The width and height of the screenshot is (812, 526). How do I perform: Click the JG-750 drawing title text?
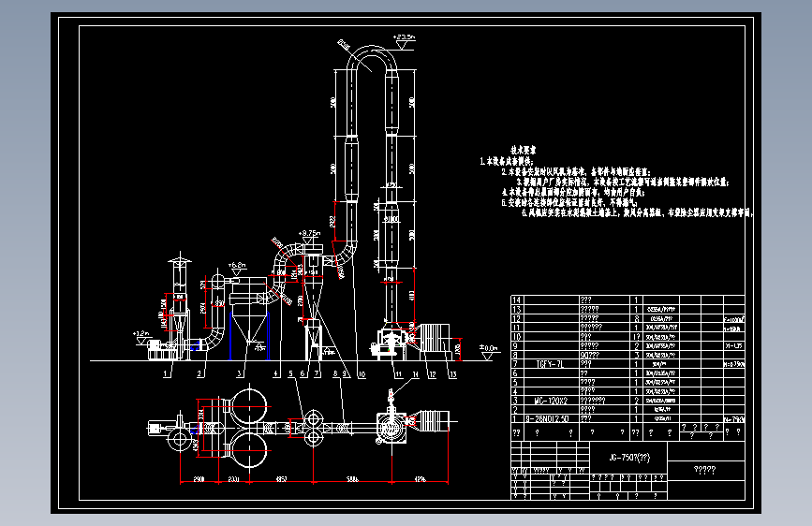pyautogui.click(x=629, y=457)
